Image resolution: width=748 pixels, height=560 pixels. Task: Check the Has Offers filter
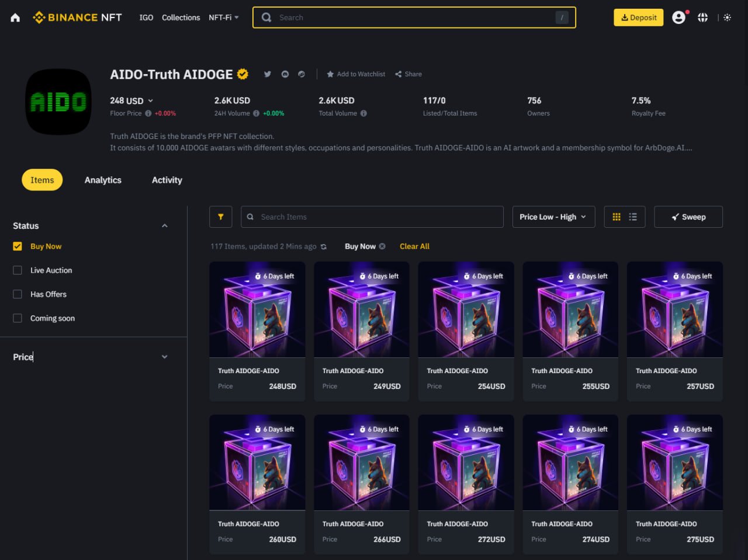click(18, 294)
